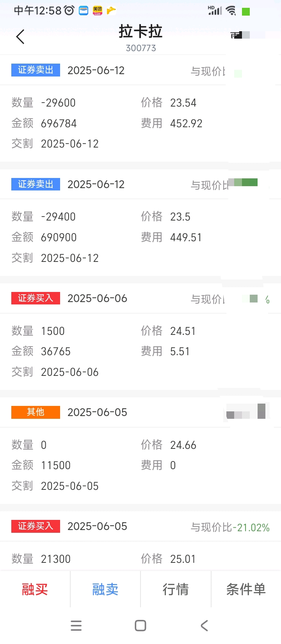Tap the system back triangle icon
The image size is (281, 644).
[204, 626]
